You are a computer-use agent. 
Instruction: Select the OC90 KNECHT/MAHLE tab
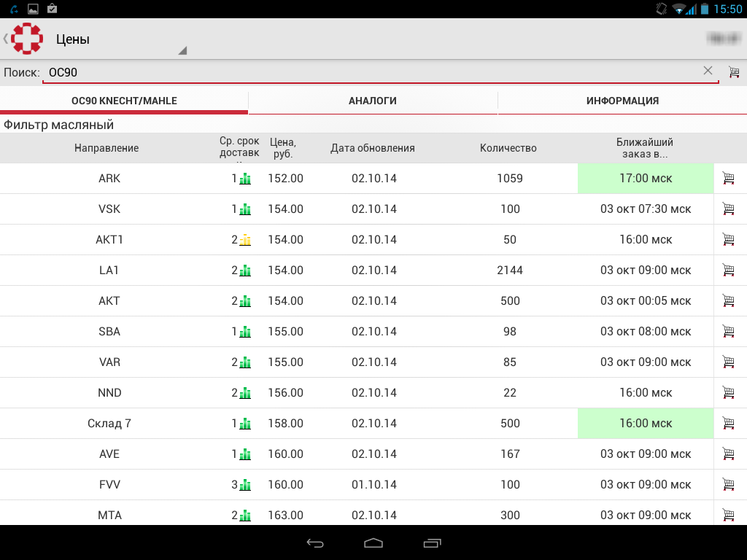pyautogui.click(x=124, y=101)
